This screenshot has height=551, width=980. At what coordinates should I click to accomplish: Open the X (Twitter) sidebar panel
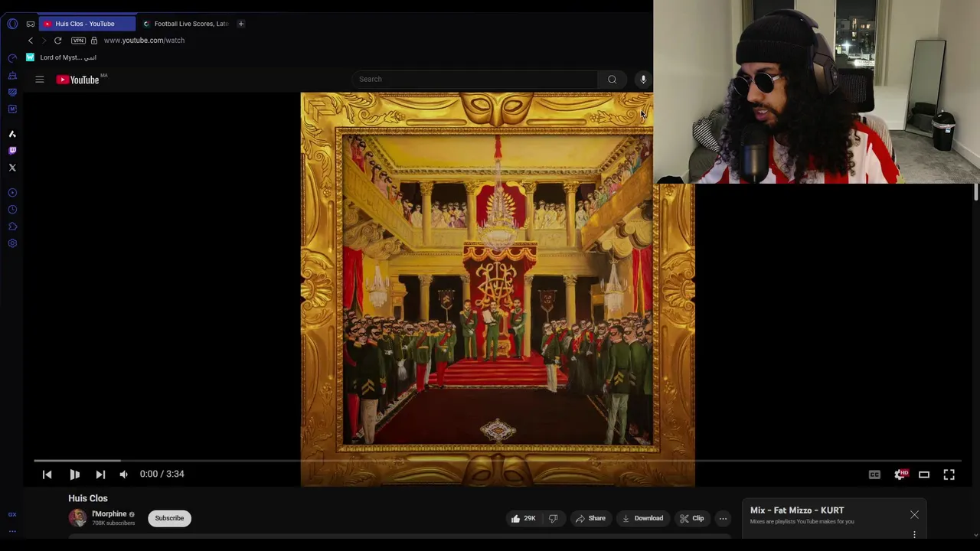12,168
